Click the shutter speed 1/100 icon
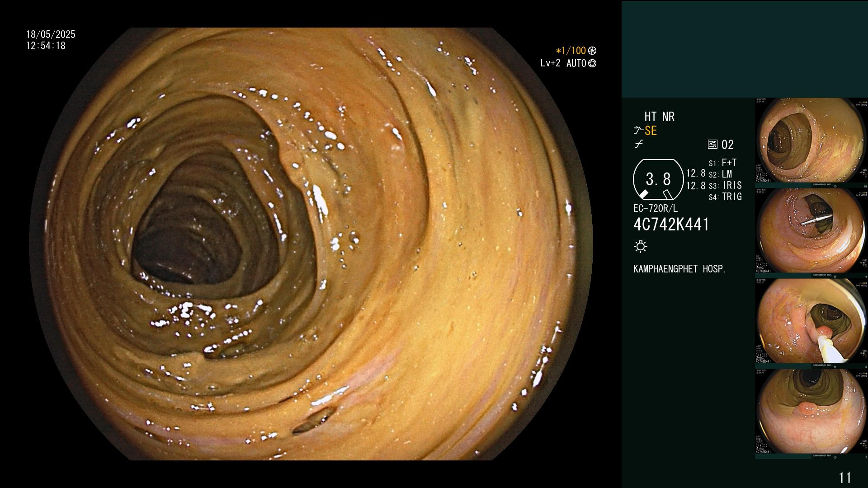Screen dimensions: 868x488 pyautogui.click(x=592, y=51)
